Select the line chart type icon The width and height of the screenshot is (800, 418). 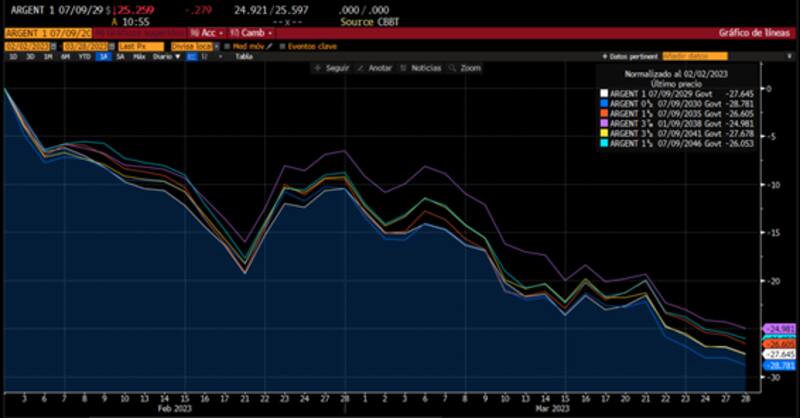pos(190,57)
